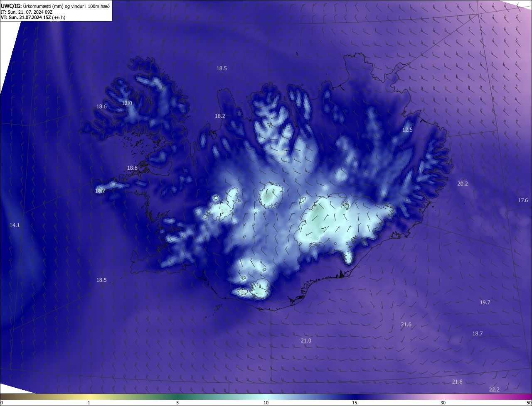Click the 22.2 value label on the map
Image resolution: width=532 pixels, height=406 pixels.
[x=494, y=389]
